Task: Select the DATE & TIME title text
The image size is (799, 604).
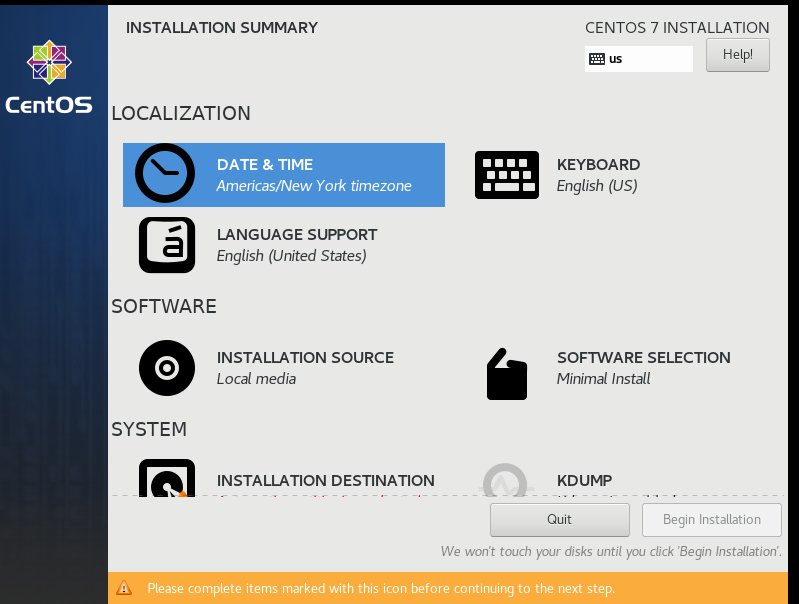Action: (x=265, y=165)
